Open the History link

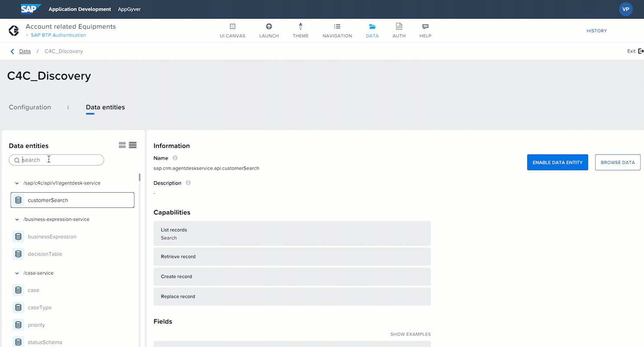(596, 31)
